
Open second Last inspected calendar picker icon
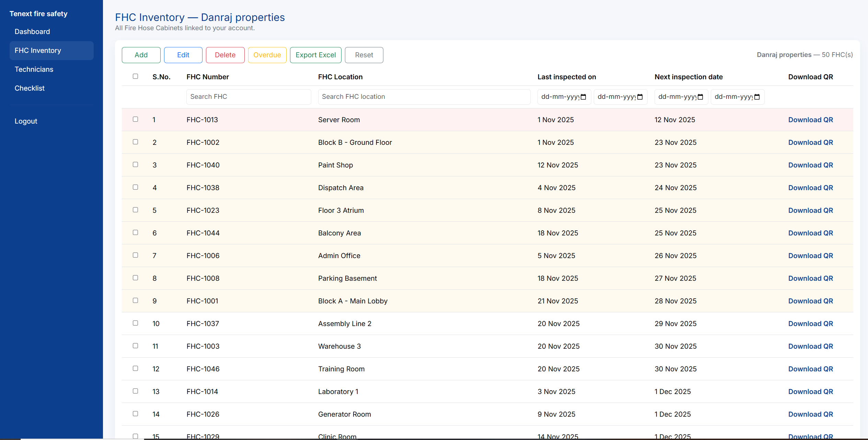pyautogui.click(x=640, y=97)
